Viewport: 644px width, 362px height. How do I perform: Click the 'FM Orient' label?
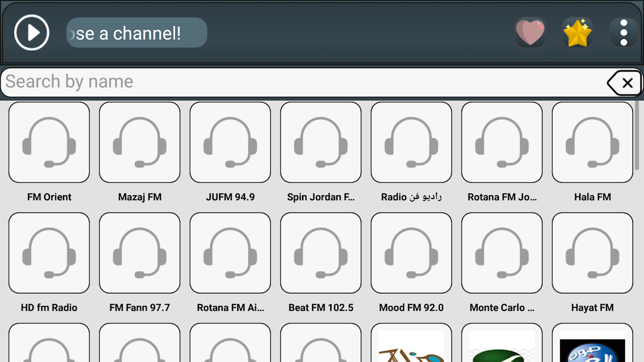click(49, 197)
